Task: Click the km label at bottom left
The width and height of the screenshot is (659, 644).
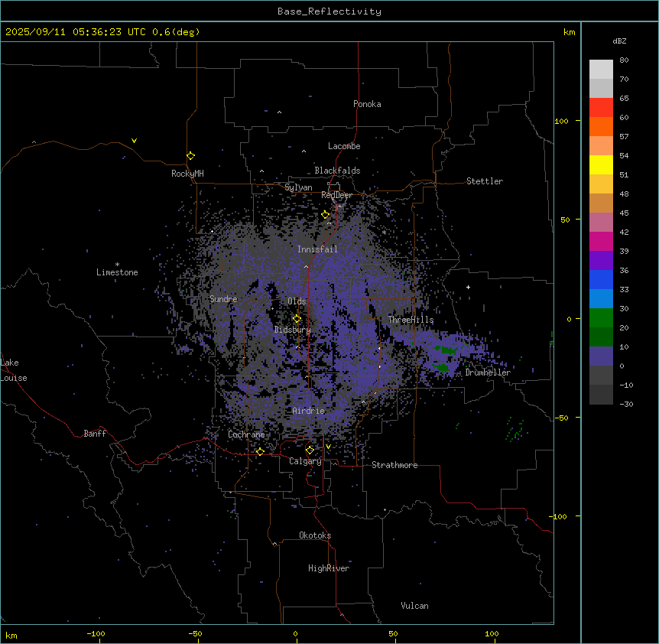Action: (11, 635)
